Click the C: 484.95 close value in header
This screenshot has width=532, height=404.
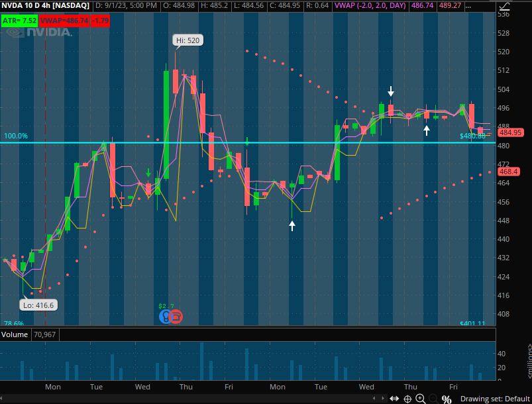coord(286,5)
